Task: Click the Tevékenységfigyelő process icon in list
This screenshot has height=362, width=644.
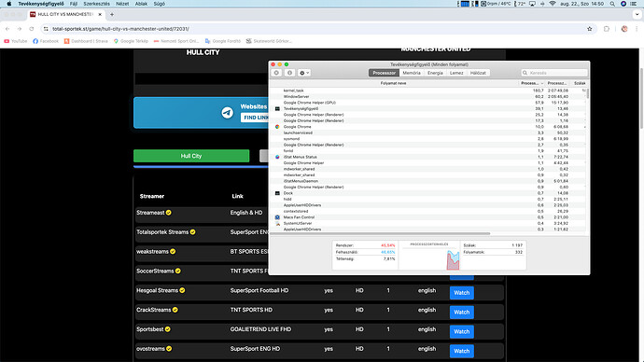Action: coord(277,109)
